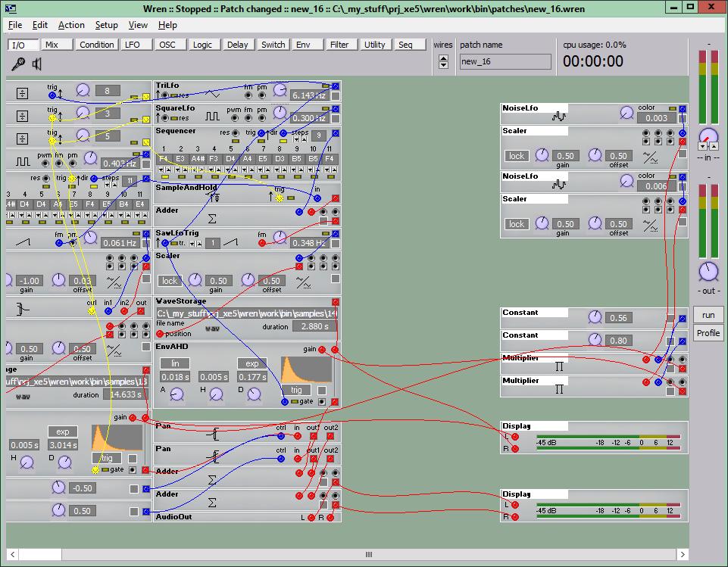Viewport: 728px width, 567px height.
Task: Click the second NoiseLfo noise waveform icon
Action: coord(558,184)
